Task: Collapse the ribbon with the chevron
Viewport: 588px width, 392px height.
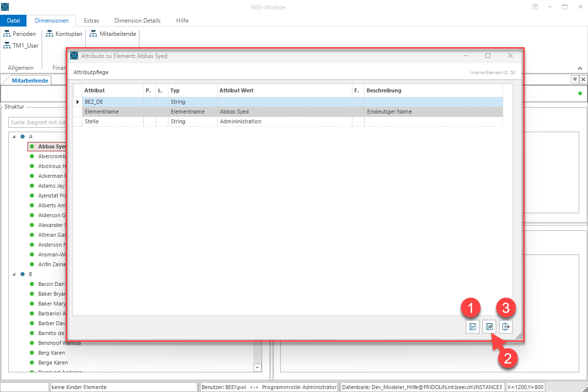Action: click(x=580, y=68)
